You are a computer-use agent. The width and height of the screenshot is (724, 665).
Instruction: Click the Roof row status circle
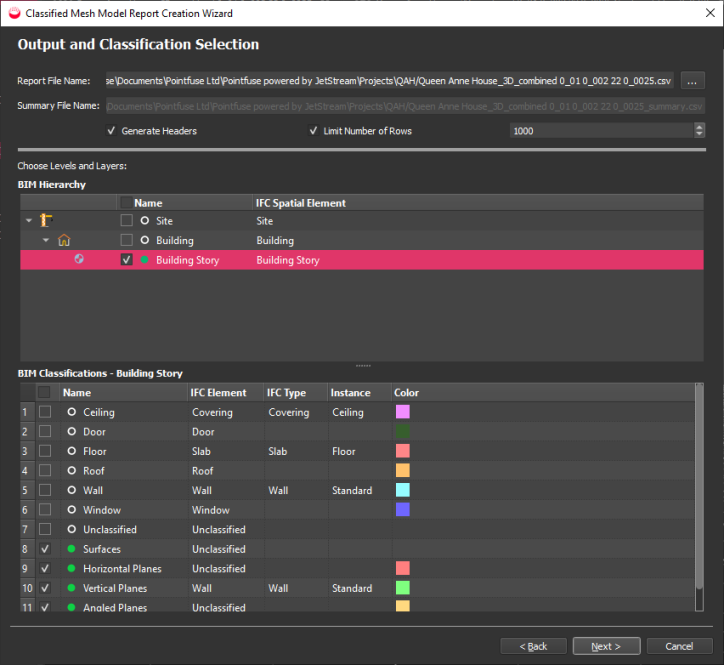tap(72, 470)
